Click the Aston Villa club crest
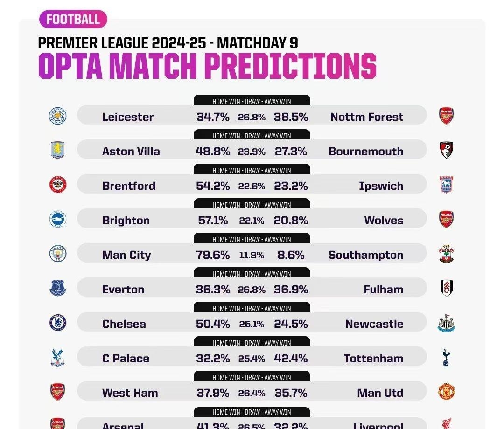This screenshot has width=504, height=429. pos(58,150)
